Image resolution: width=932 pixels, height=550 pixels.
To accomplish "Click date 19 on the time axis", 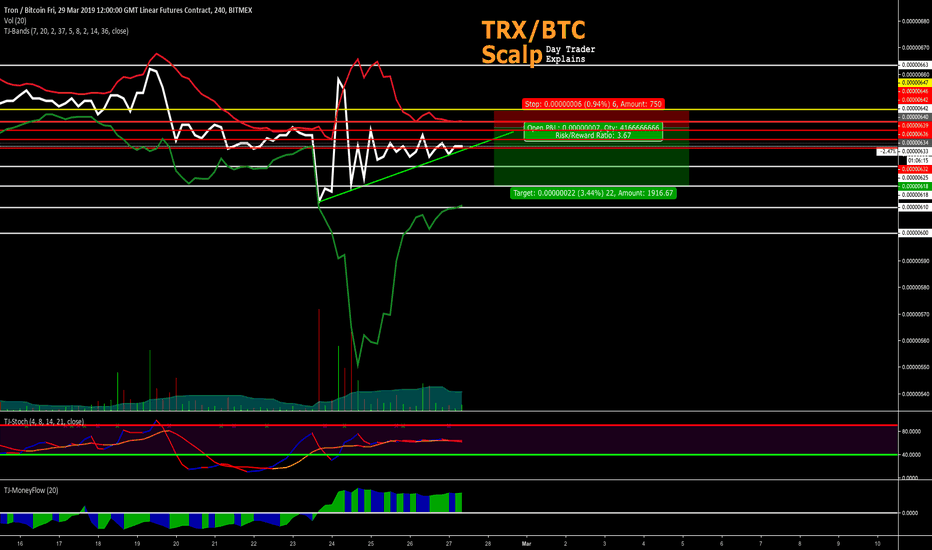I will [x=137, y=543].
